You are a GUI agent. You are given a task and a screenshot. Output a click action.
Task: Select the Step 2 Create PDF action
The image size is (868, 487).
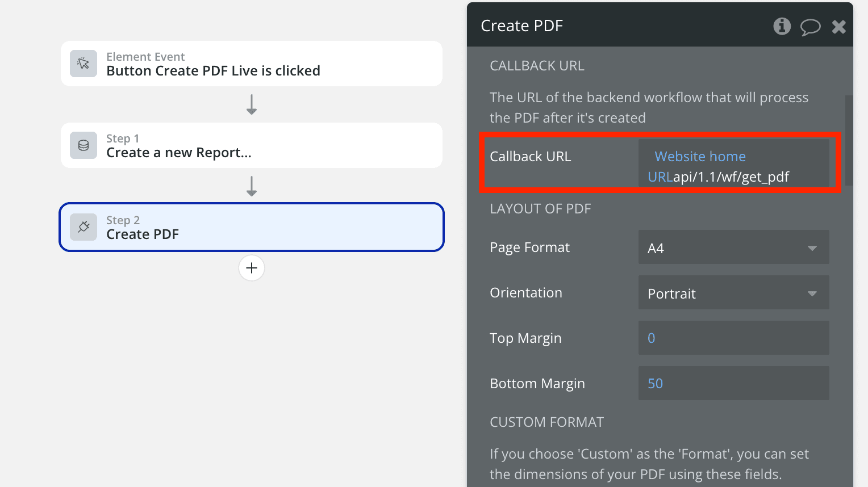252,228
